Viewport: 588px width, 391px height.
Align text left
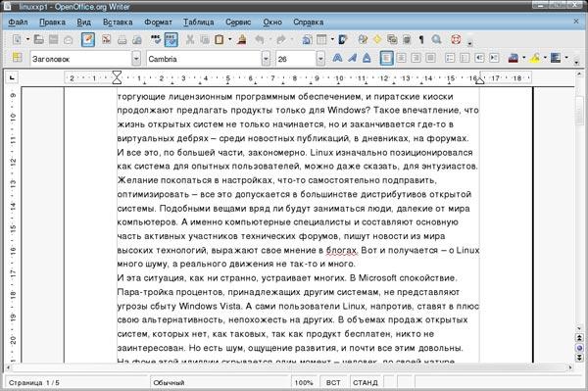[387, 58]
